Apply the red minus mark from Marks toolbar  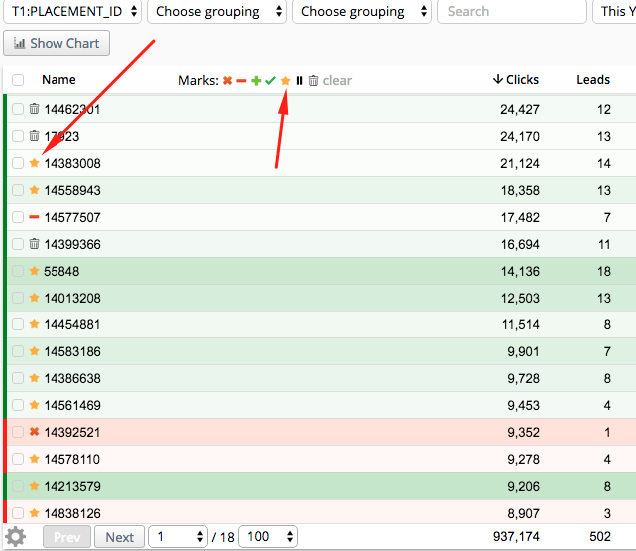pos(241,81)
